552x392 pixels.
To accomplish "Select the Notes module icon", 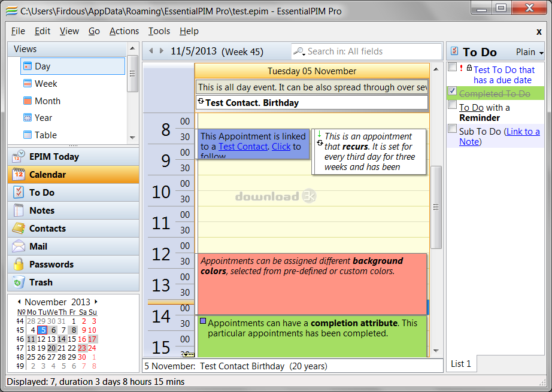I will (19, 211).
